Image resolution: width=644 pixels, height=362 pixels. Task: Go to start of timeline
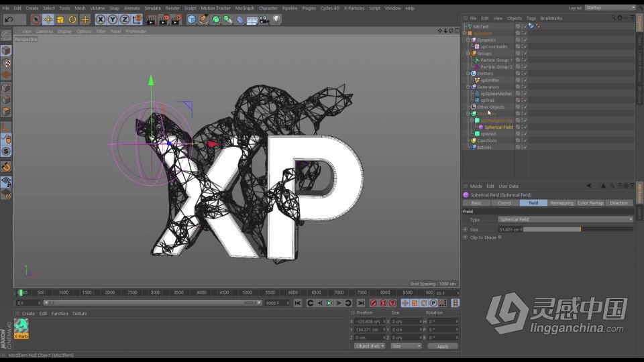(x=298, y=303)
